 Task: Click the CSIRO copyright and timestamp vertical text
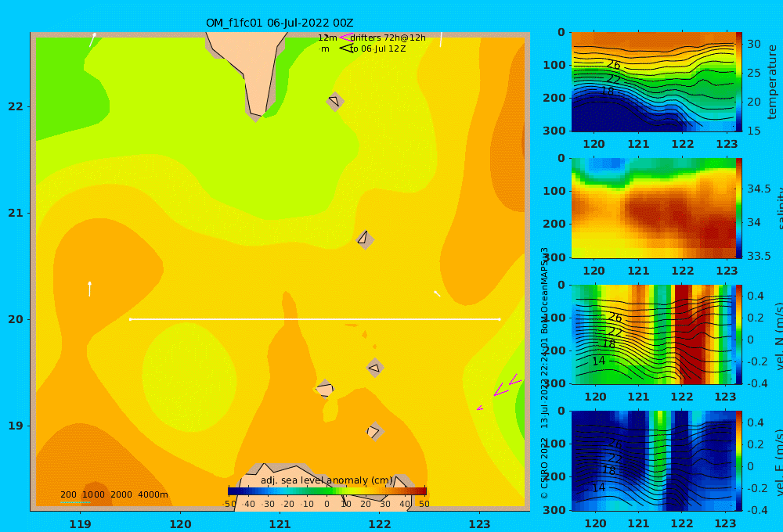click(x=544, y=373)
